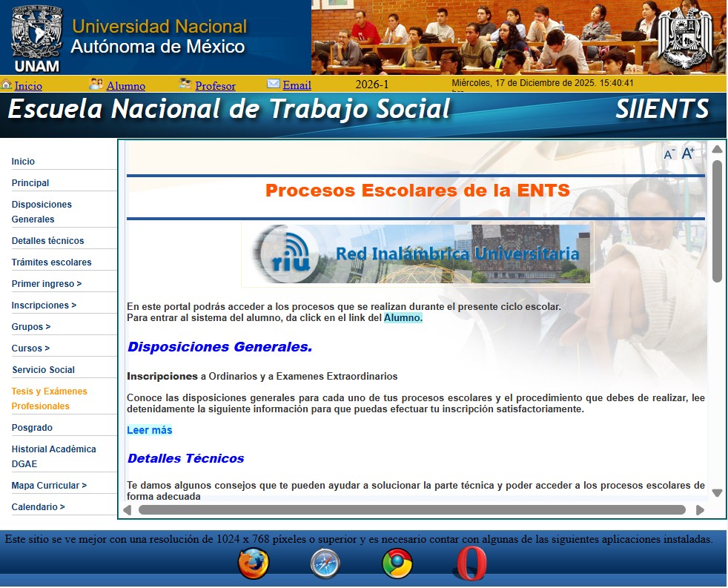Click the date and time text
Viewport: 728px width, 588px height.
[543, 83]
